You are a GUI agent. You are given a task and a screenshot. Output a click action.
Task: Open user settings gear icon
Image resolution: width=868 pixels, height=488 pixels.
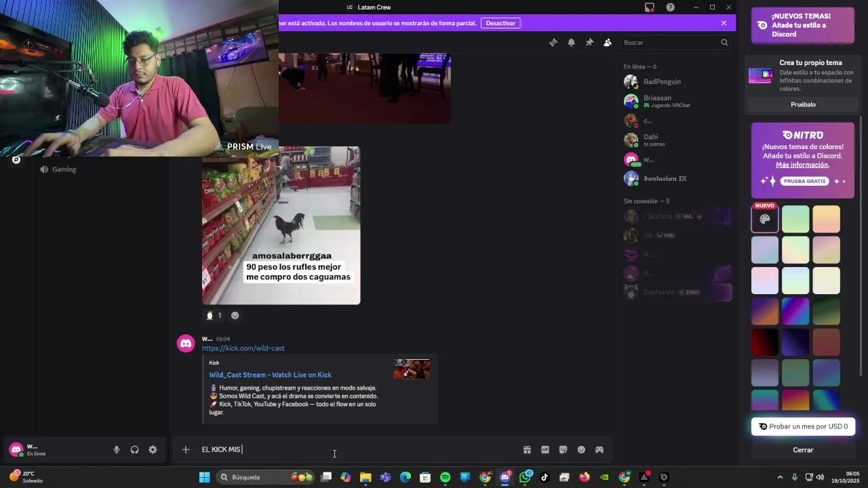click(153, 449)
